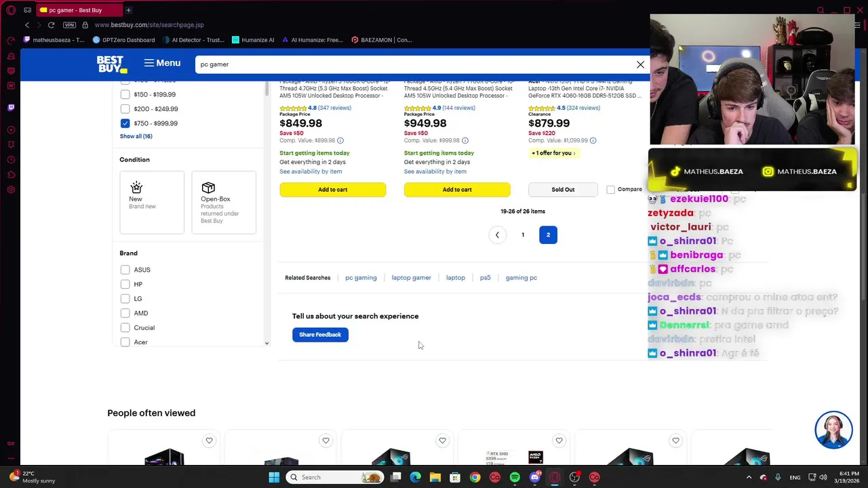Open the 'laptop gamer' related search

pyautogui.click(x=411, y=278)
